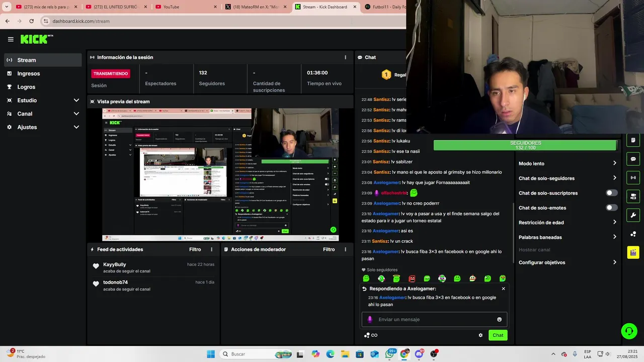The image size is (644, 362).
Task: Open Restricción de edad settings
Action: coord(568,222)
